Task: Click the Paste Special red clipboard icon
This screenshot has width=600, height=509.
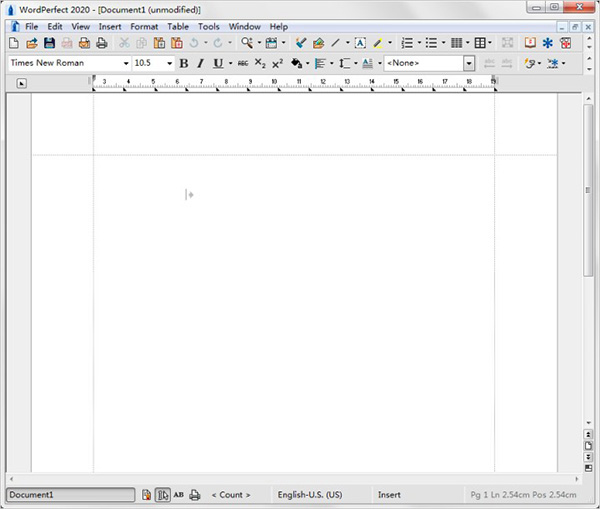Action: (176, 43)
